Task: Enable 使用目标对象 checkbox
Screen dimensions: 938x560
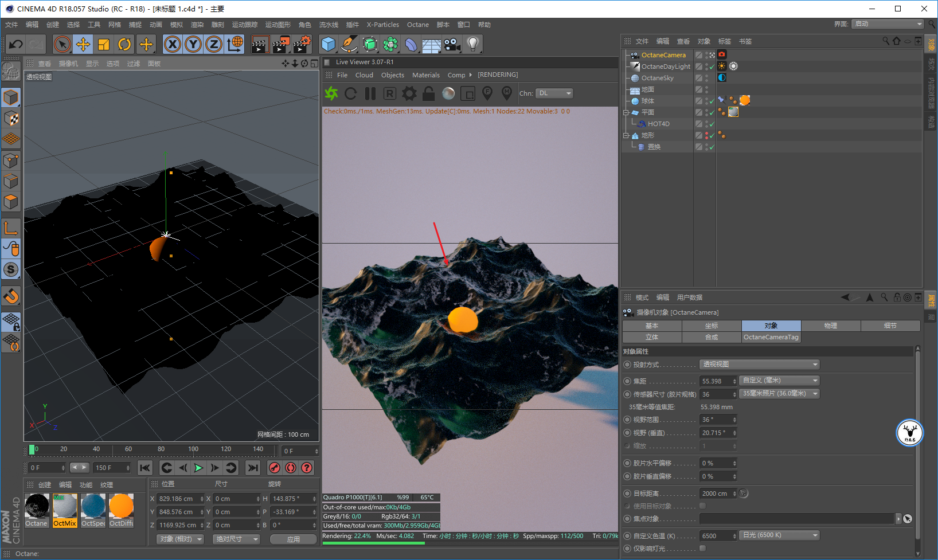Action: click(x=703, y=506)
